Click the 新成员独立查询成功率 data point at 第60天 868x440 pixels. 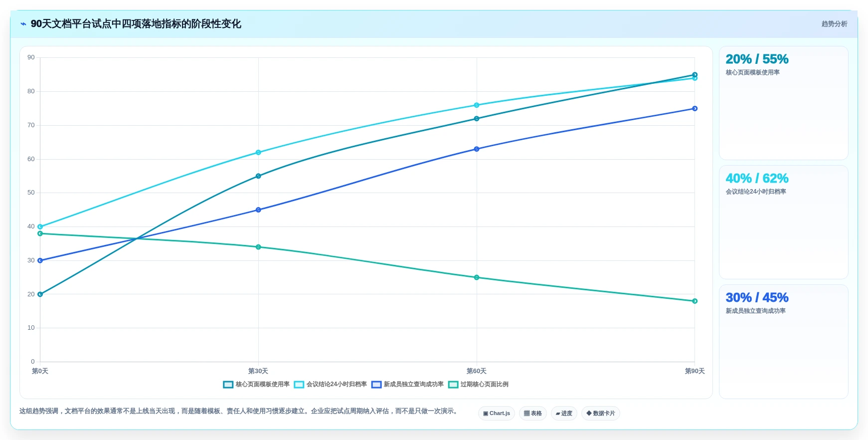477,149
